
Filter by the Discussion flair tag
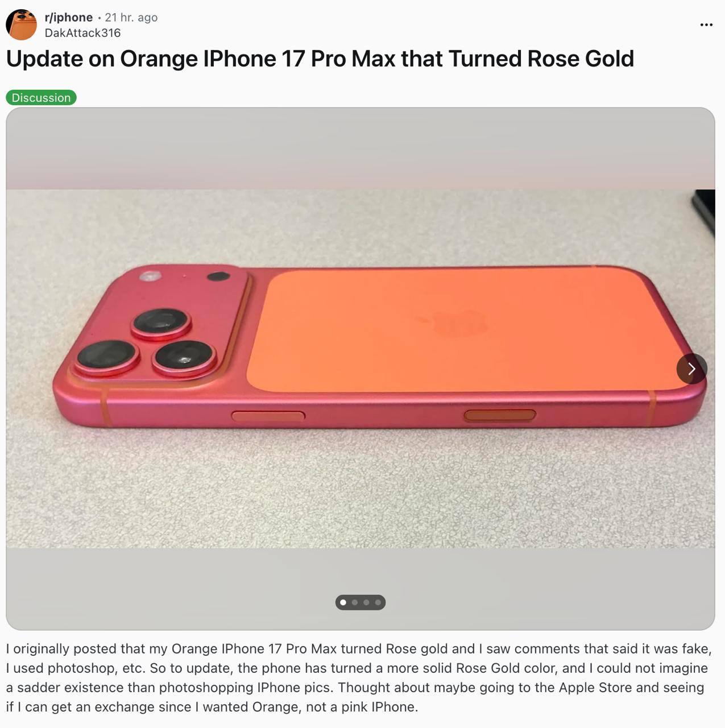coord(41,98)
